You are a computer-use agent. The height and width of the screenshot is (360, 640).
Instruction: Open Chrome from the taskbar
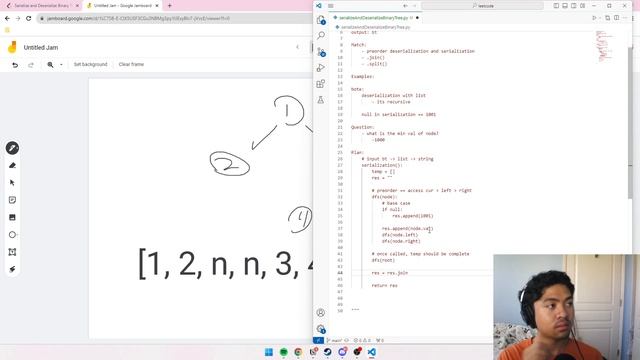coord(298,352)
